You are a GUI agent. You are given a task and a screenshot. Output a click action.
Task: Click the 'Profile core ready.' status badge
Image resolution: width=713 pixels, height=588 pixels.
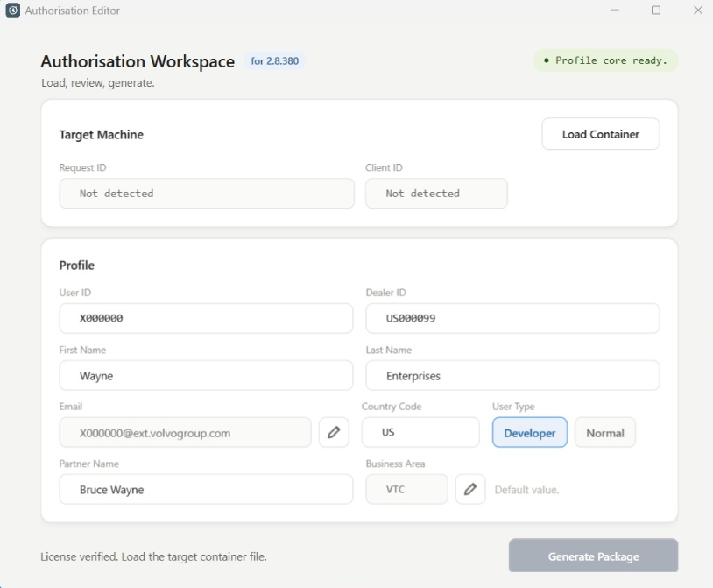[605, 60]
